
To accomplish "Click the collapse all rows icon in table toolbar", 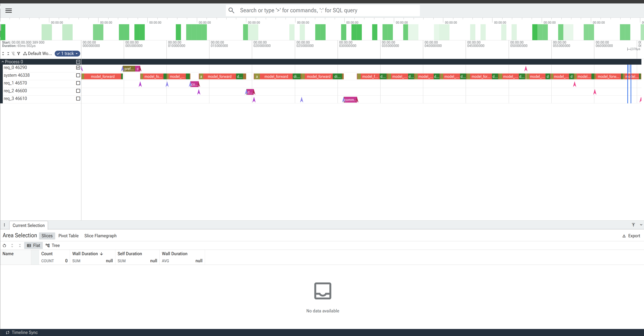I will click(20, 245).
